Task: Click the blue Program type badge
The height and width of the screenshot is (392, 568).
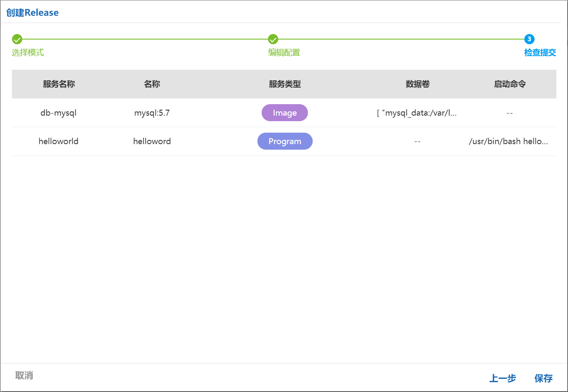Action: click(285, 141)
